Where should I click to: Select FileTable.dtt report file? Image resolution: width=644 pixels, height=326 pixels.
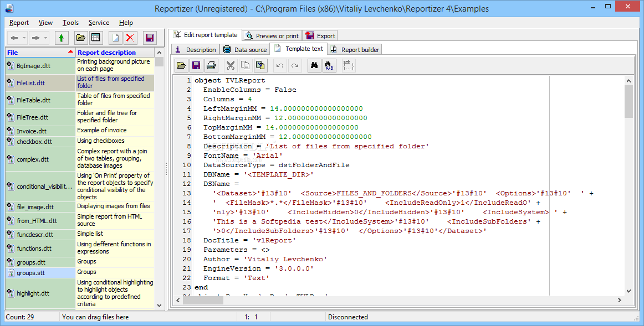40,100
